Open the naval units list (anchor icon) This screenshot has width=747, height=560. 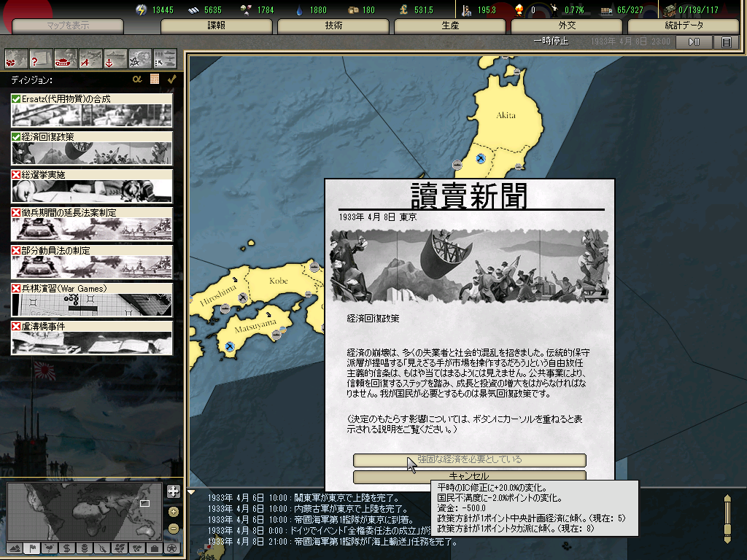115,59
